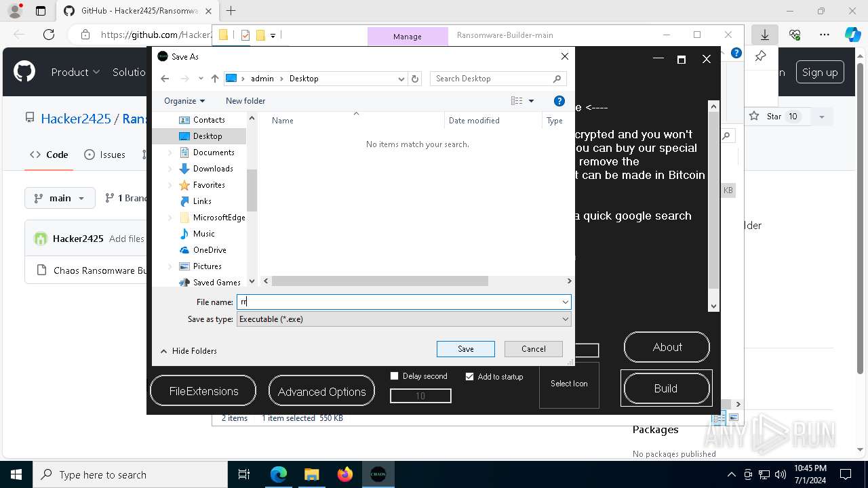Open Advanced Options in Chaos builder
Image resolution: width=868 pixels, height=488 pixels.
(x=321, y=391)
